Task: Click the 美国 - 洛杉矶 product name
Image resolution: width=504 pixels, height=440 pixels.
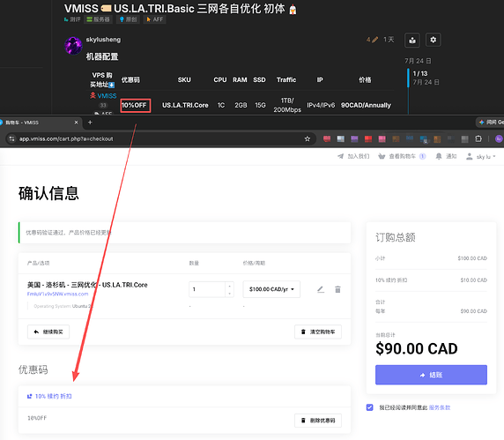Action: coord(87,285)
